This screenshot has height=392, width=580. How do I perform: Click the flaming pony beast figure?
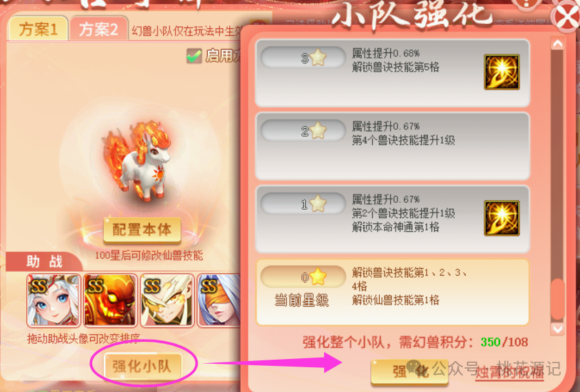click(x=139, y=161)
